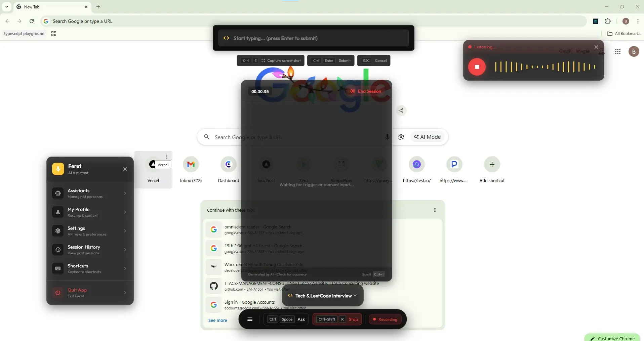Toggle the Recording button in control bar
The image size is (644, 341).
(385, 319)
